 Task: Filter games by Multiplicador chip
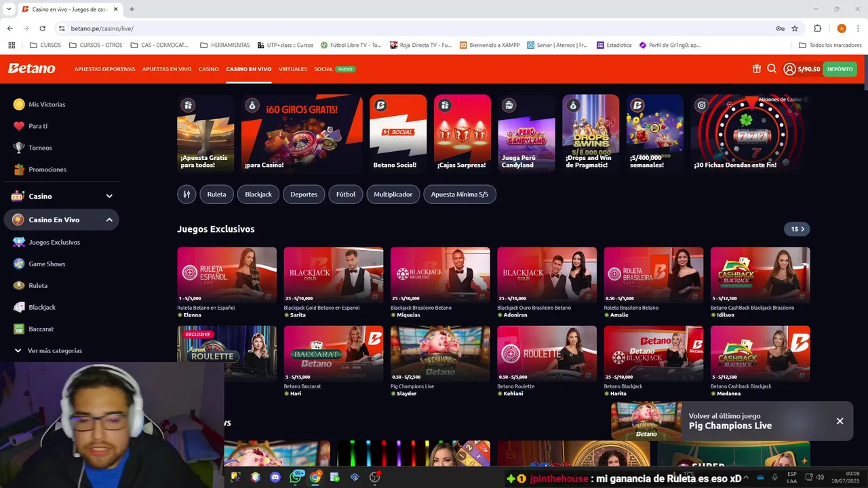[x=393, y=194]
